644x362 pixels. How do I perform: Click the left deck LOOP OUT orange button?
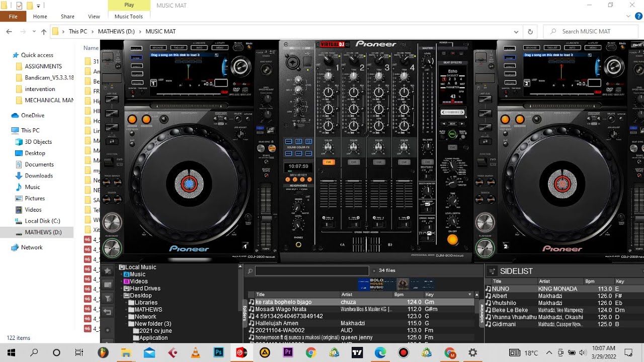[146, 119]
